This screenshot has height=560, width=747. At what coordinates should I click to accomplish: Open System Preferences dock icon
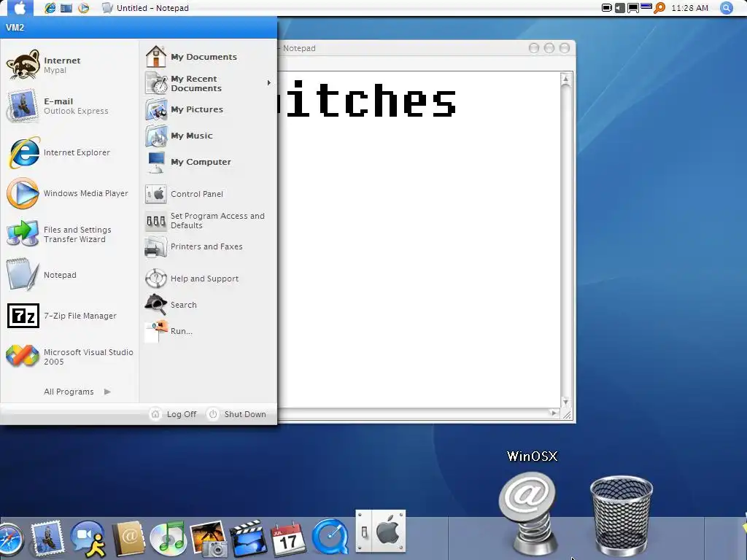(x=381, y=532)
